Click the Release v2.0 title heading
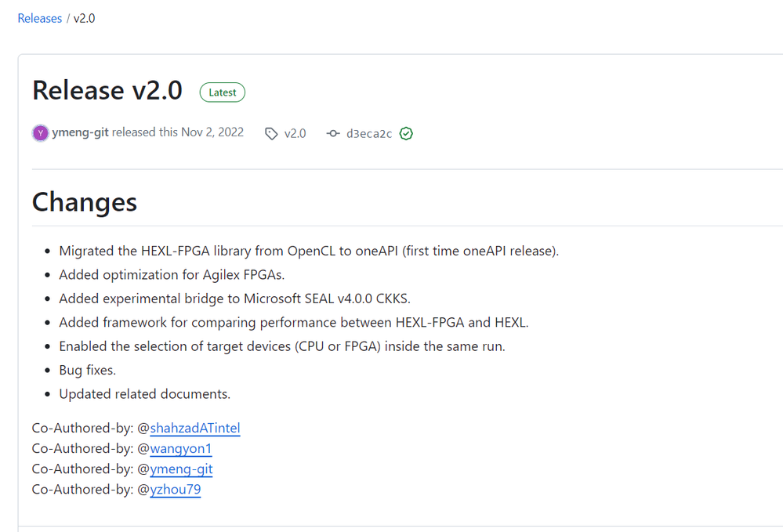The width and height of the screenshot is (783, 532). point(107,91)
